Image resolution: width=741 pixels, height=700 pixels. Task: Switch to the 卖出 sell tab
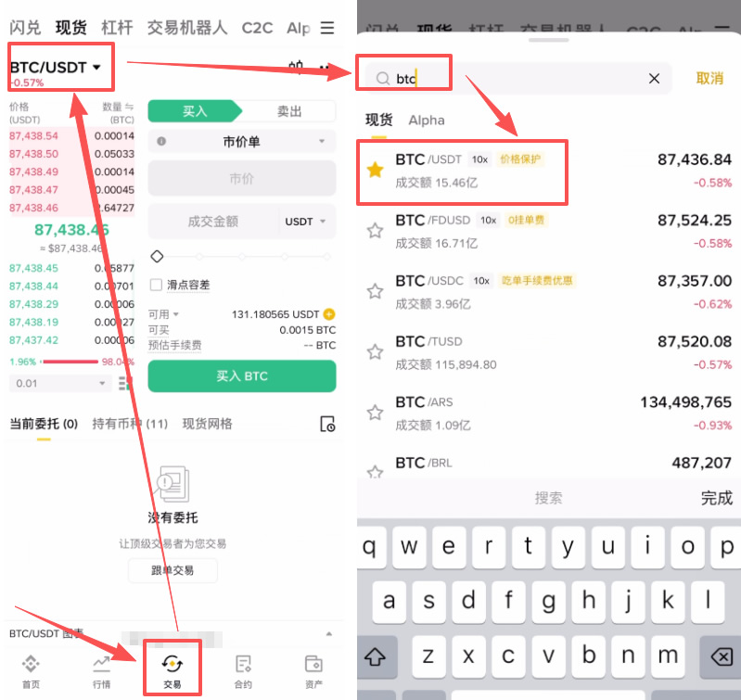click(x=289, y=111)
